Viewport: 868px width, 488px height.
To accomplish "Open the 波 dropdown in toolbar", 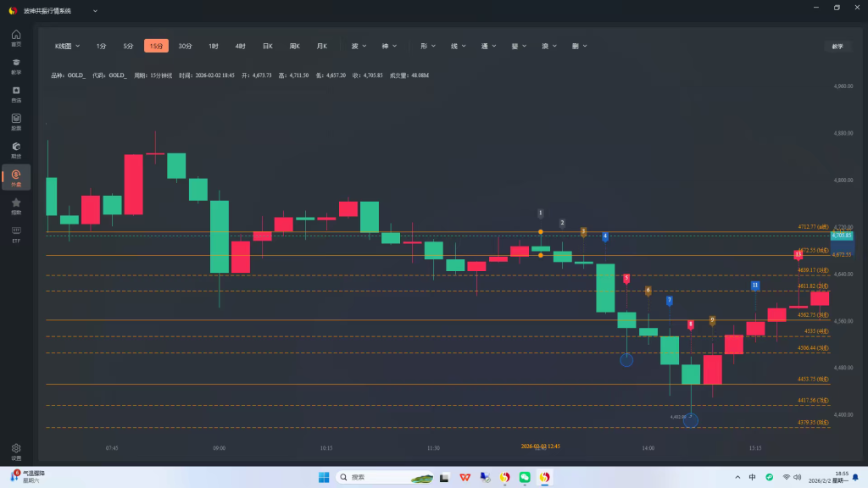I will click(359, 46).
